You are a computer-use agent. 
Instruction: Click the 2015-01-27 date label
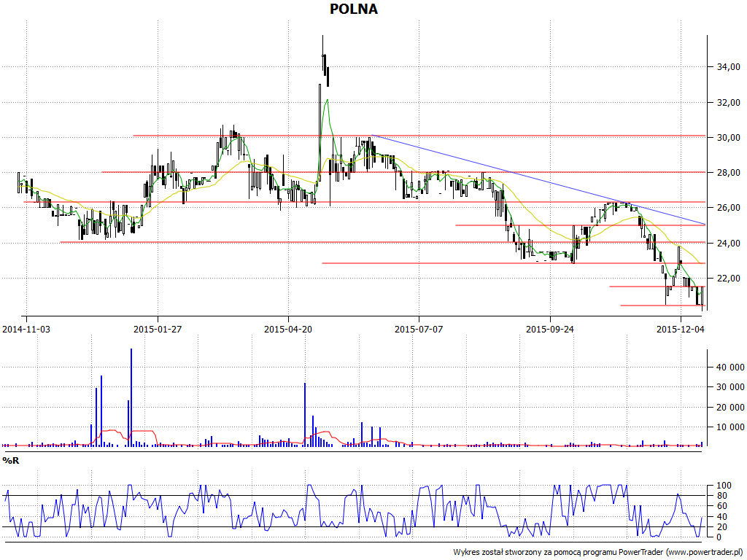pyautogui.click(x=158, y=329)
